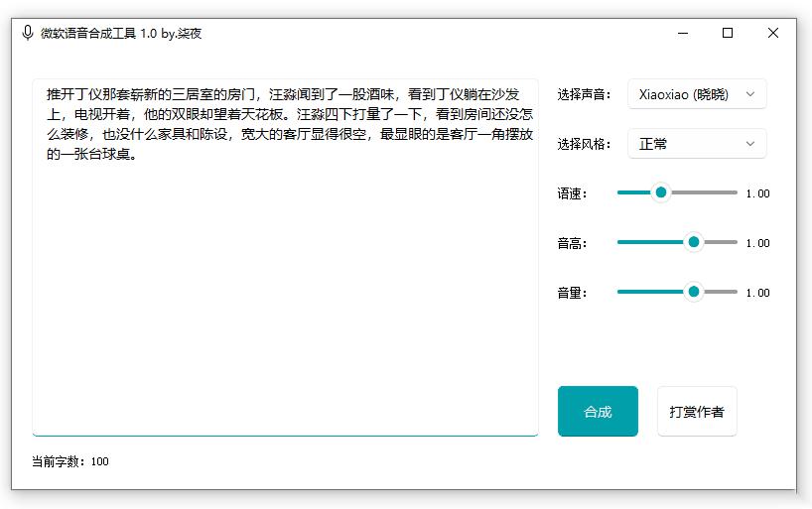Screen dimensions: 812x509
Task: Close the 微软语音合成工具 window
Action: coord(773,33)
